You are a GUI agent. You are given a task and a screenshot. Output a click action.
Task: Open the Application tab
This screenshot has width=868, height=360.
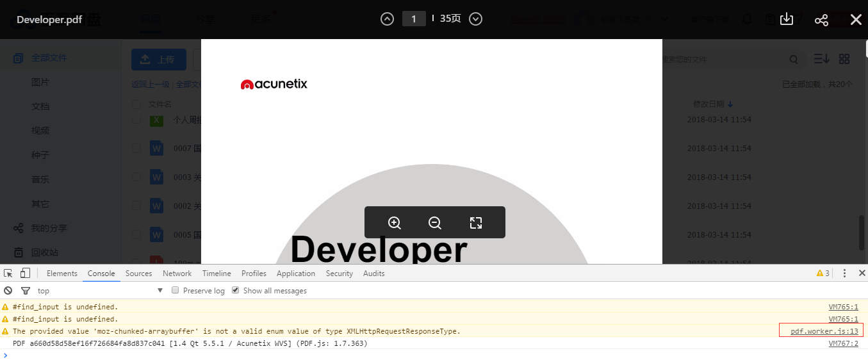coord(296,274)
